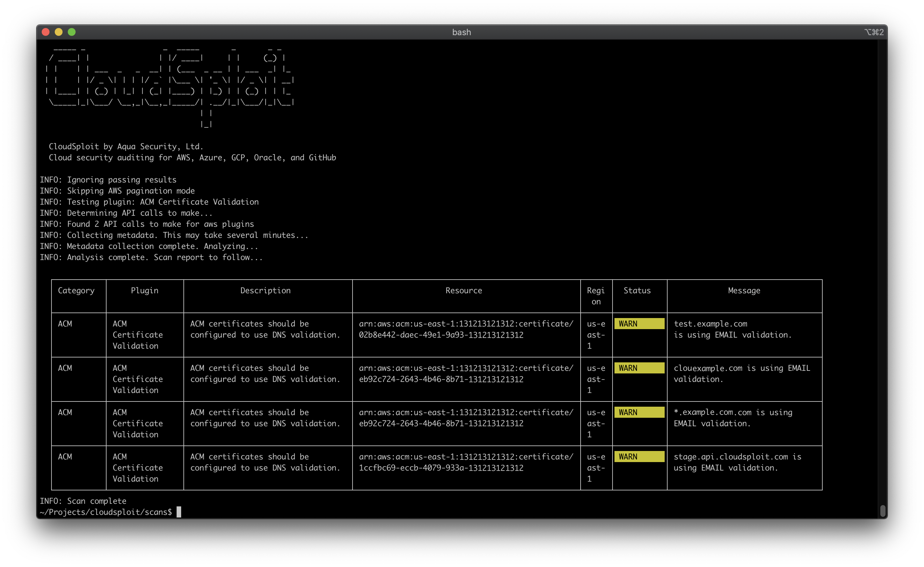The height and width of the screenshot is (567, 924).
Task: Click the yellow minimize window button
Action: (x=59, y=32)
